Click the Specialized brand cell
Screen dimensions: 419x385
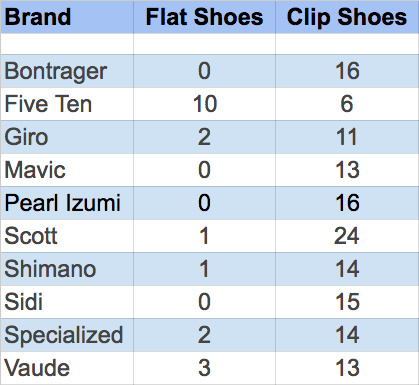pyautogui.click(x=67, y=335)
